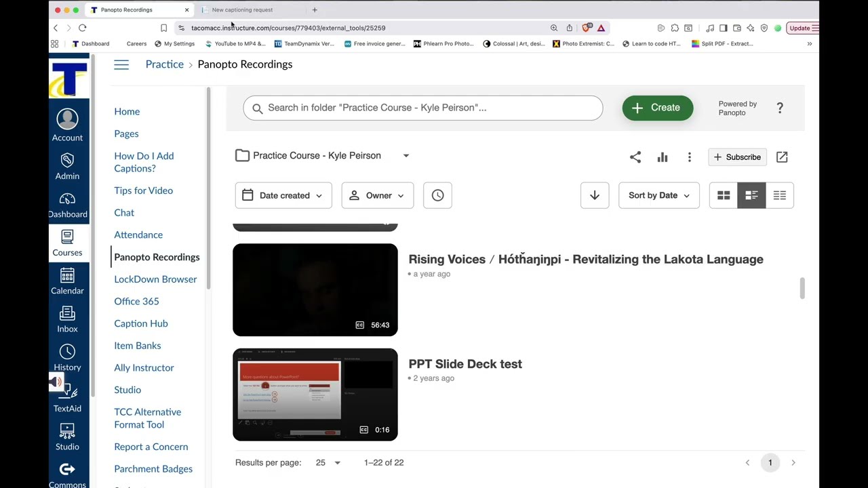868x488 pixels.
Task: Open the Report a Concern link
Action: 151,447
